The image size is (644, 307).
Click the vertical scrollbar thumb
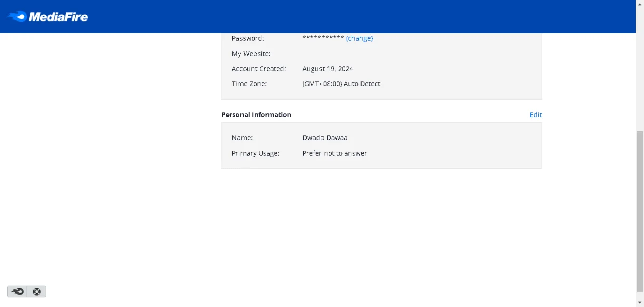(x=640, y=211)
